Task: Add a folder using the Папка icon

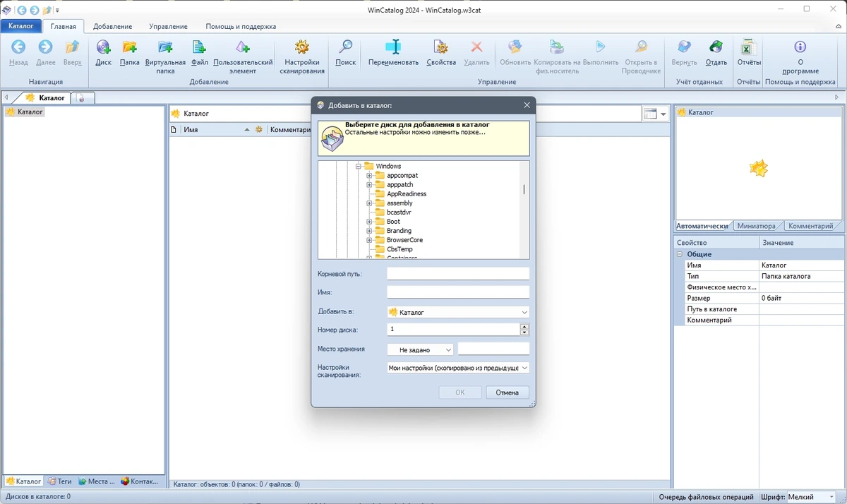Action: (x=129, y=47)
